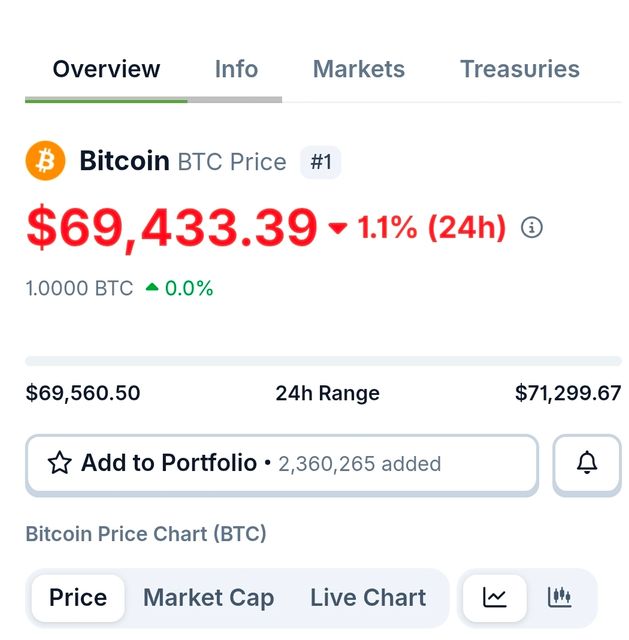Viewport: 629px width, 640px height.
Task: Open price alerts with the bell icon
Action: 587,463
